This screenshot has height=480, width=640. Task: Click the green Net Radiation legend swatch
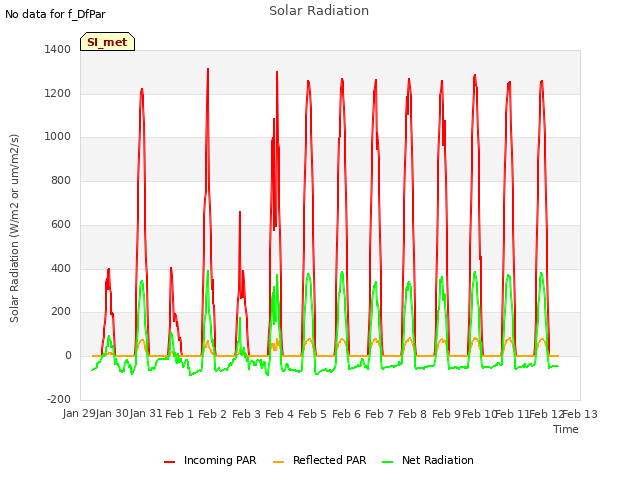(387, 462)
